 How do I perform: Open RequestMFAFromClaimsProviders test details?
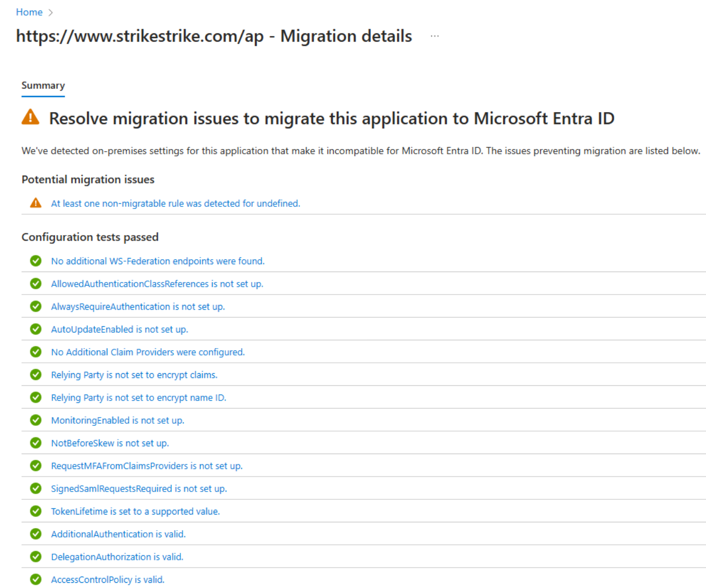pyautogui.click(x=147, y=466)
